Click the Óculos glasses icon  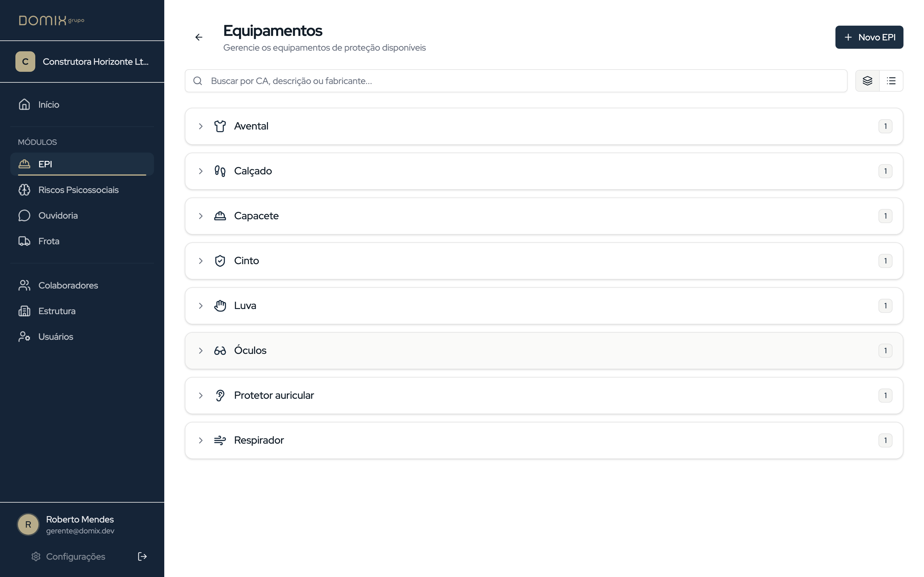click(x=220, y=350)
